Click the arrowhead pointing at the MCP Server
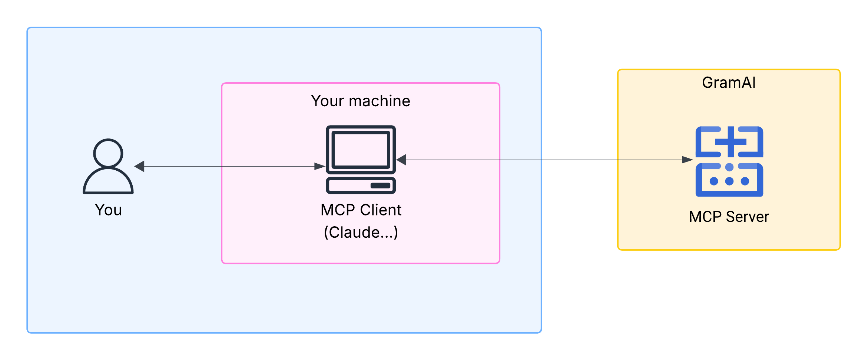Viewport: 868px width, 361px height. (x=687, y=160)
